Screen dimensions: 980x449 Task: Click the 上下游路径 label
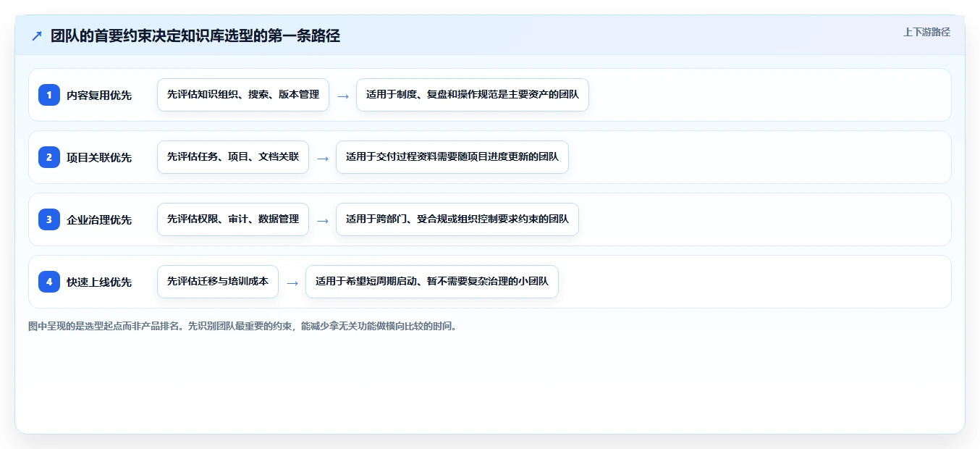point(926,32)
